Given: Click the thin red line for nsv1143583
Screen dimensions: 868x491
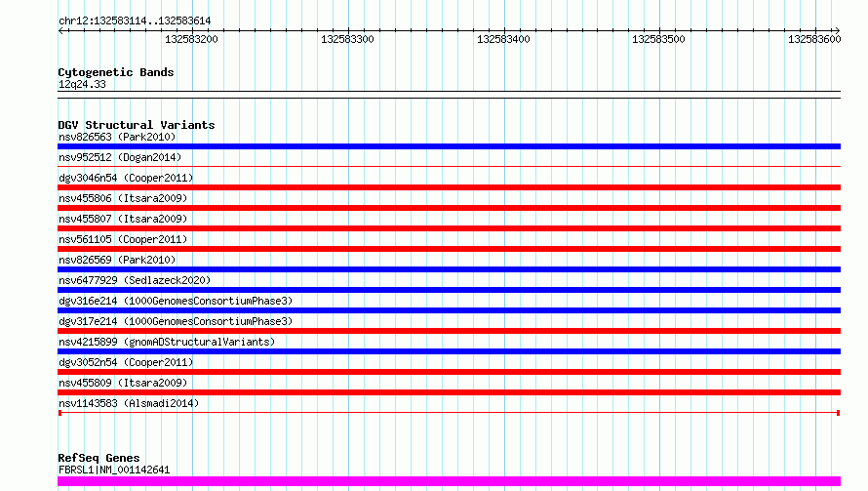Looking at the screenshot, I should pos(449,413).
